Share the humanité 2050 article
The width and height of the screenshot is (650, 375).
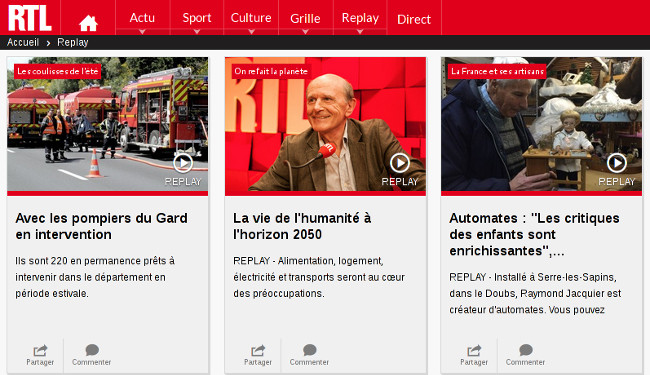click(258, 355)
